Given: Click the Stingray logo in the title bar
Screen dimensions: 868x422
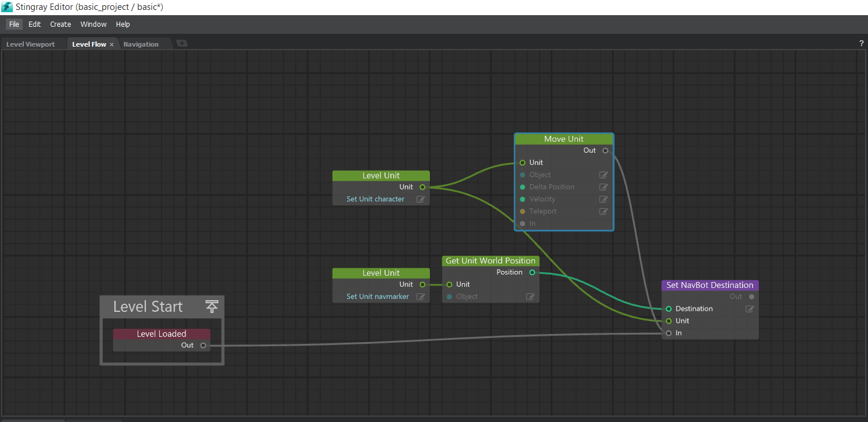Looking at the screenshot, I should [6, 6].
